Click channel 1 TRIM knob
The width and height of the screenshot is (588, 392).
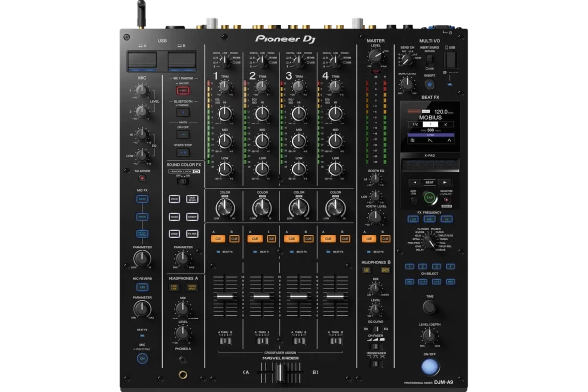(x=224, y=87)
